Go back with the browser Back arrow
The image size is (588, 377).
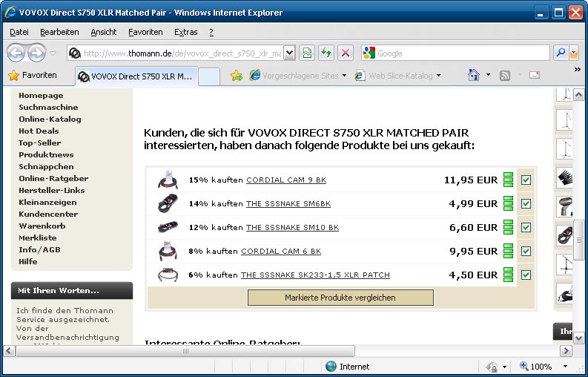pyautogui.click(x=16, y=53)
